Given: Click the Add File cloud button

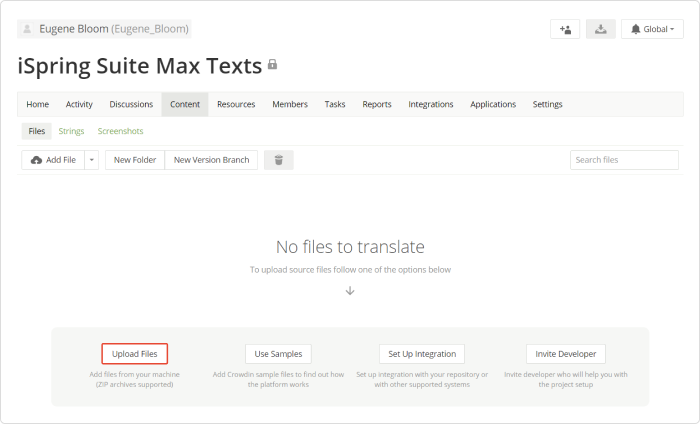Looking at the screenshot, I should (53, 160).
